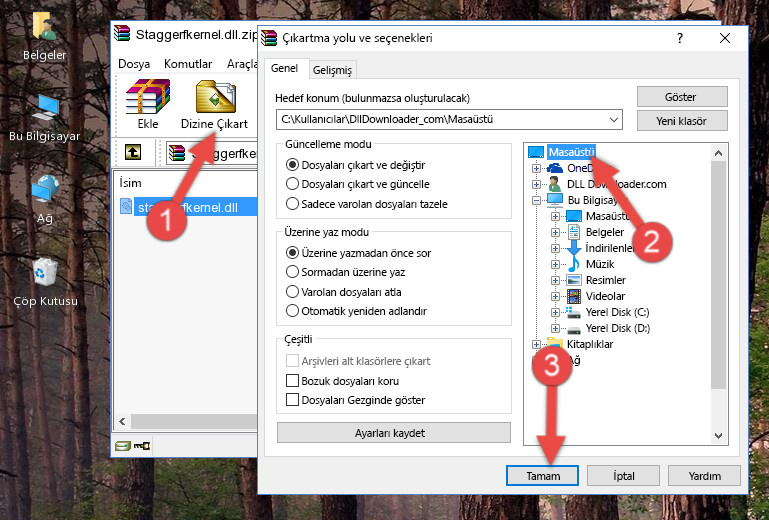Click the DLL Downloader.com user icon
Image resolution: width=769 pixels, height=520 pixels.
pyautogui.click(x=555, y=184)
